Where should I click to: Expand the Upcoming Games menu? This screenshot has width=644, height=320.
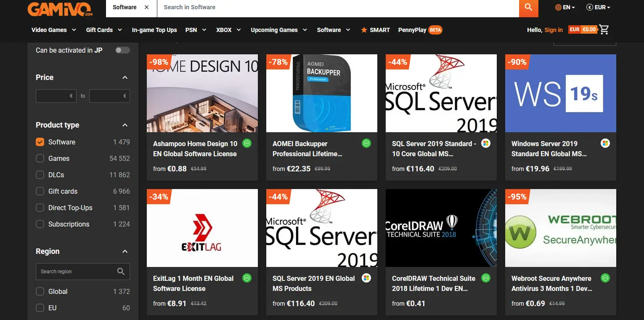(x=279, y=30)
